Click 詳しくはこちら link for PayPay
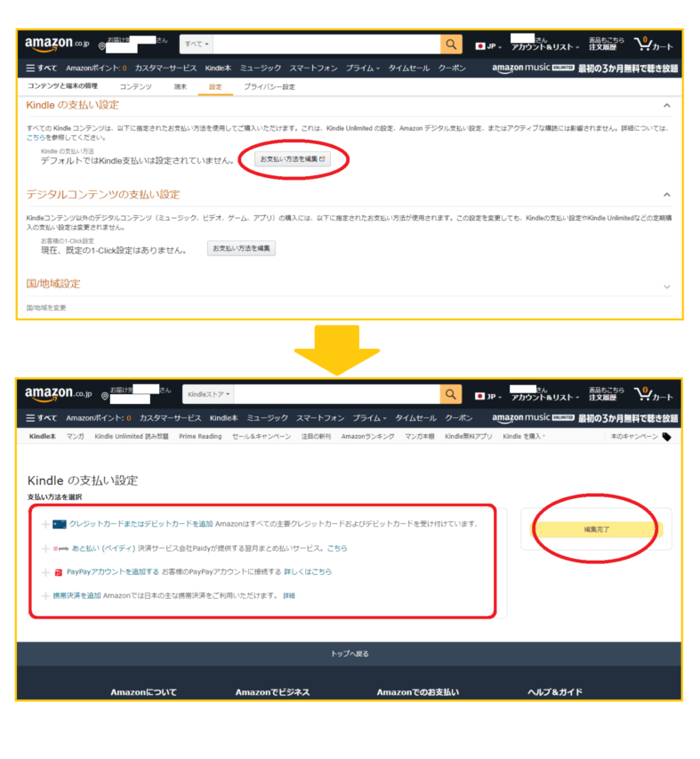The width and height of the screenshot is (700, 759). (x=308, y=572)
